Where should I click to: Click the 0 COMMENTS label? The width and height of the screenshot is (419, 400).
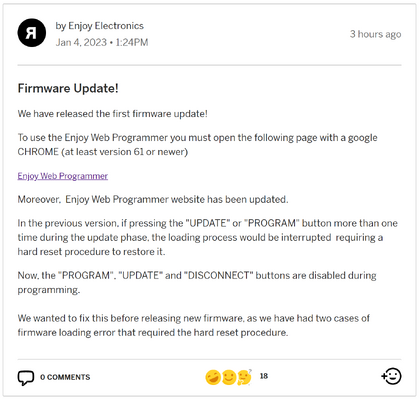65,377
